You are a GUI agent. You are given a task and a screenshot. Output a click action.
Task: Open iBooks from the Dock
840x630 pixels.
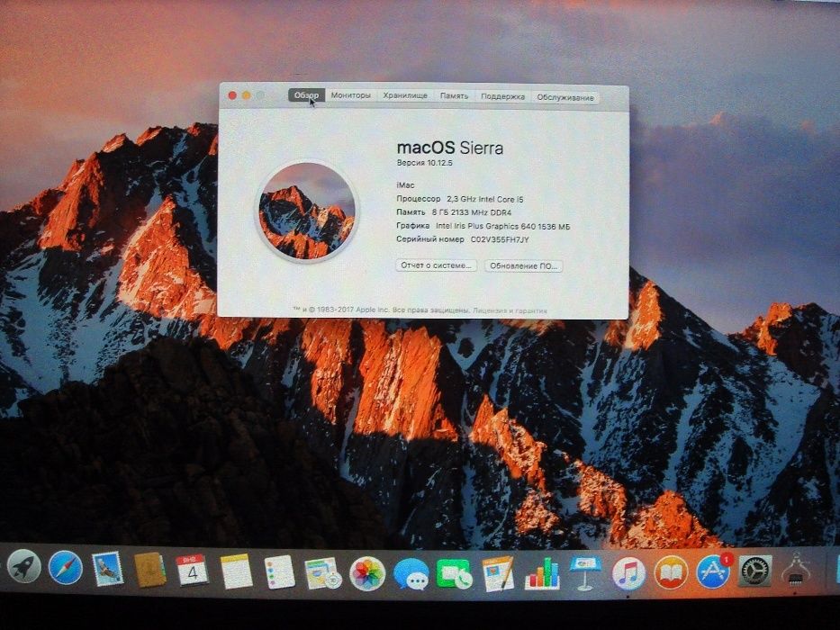click(671, 572)
